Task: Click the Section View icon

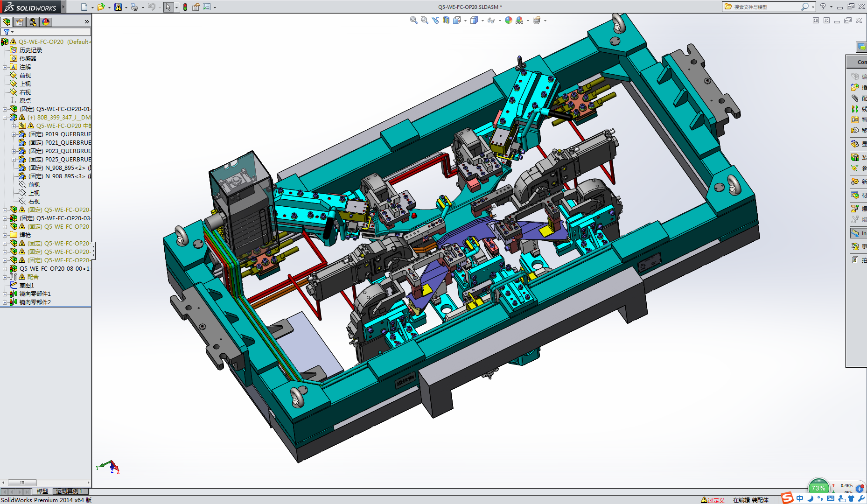Action: 446,20
